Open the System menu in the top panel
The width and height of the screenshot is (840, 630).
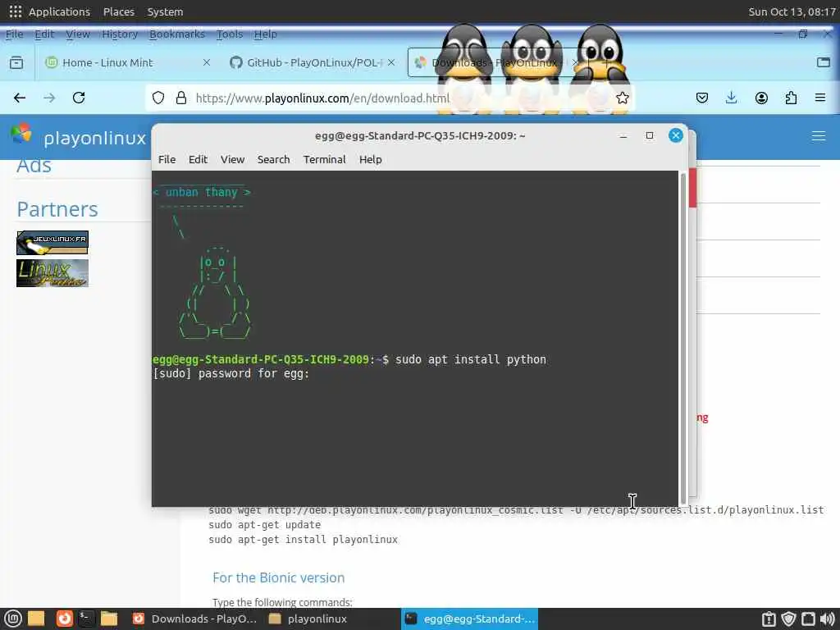click(x=165, y=11)
